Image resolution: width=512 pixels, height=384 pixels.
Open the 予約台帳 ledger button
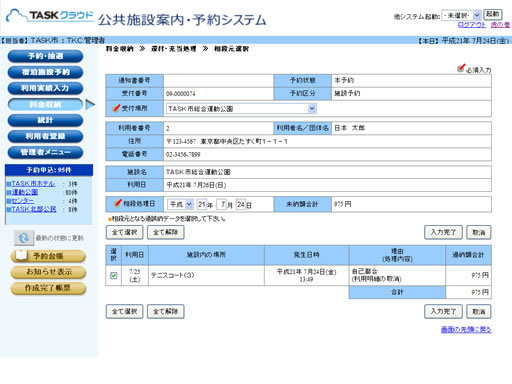coord(48,256)
